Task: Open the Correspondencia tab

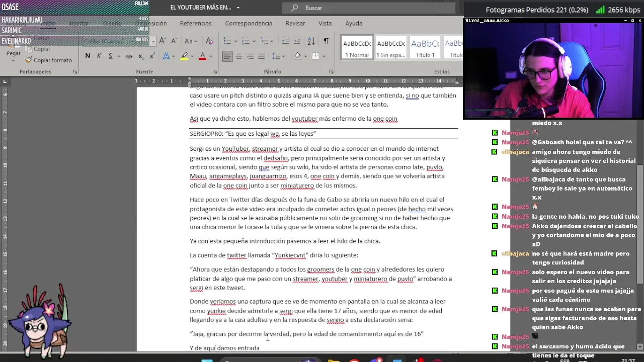Action: [249, 23]
